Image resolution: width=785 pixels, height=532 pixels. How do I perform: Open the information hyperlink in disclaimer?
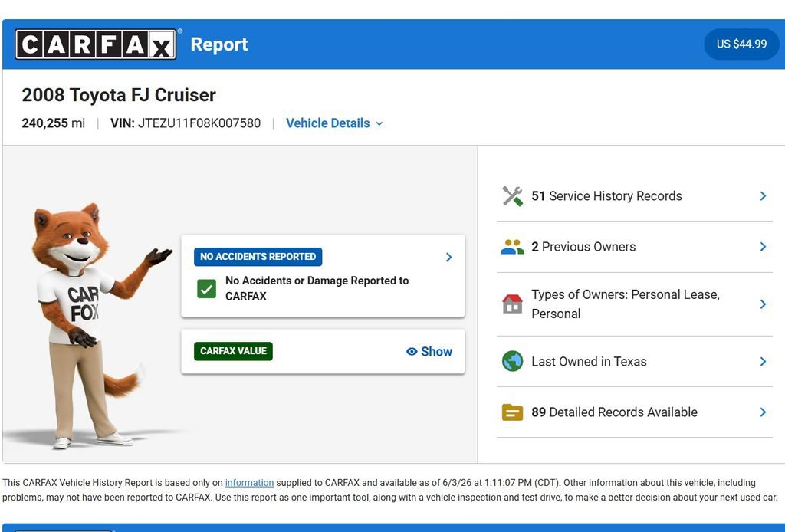point(249,483)
